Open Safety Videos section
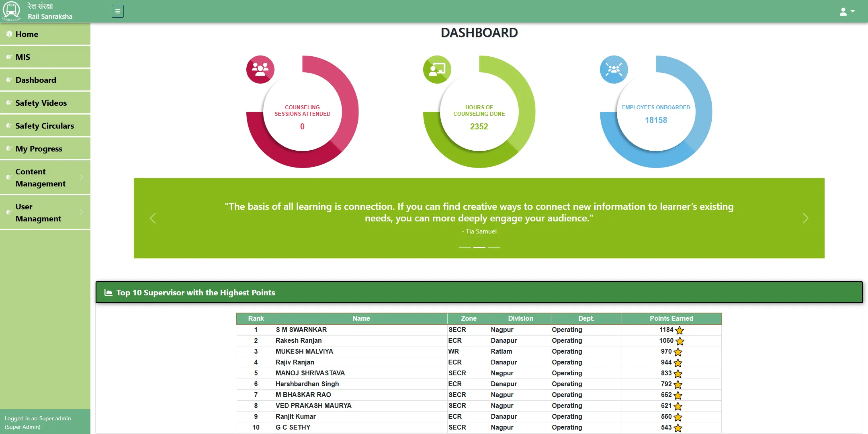This screenshot has width=868, height=434. tap(45, 103)
